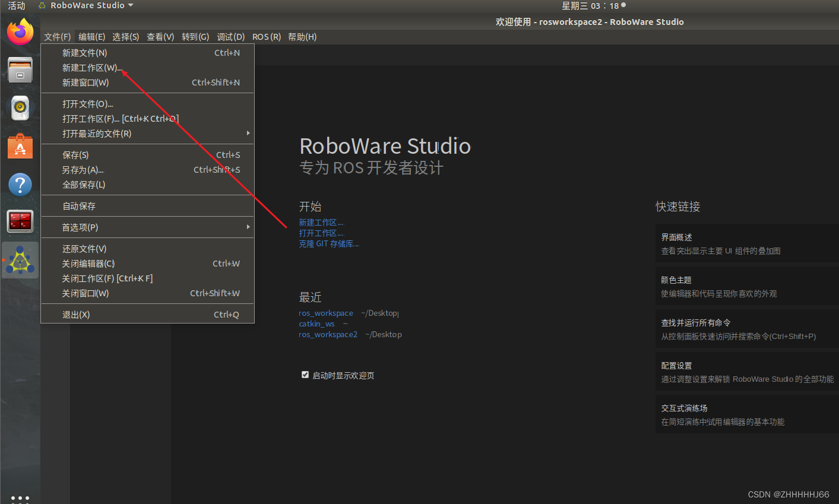839x504 pixels.
Task: Launch Rhythmbox speaker icon in dock
Action: point(20,108)
